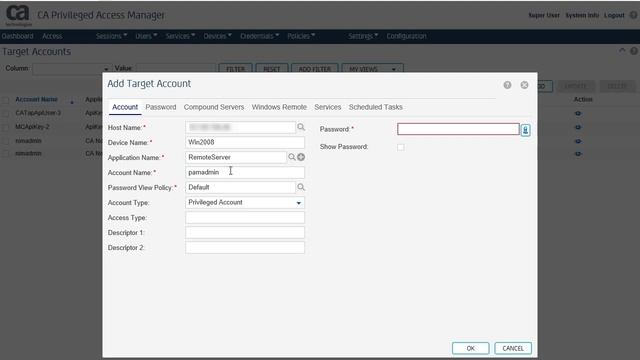Click the Descriptor 1 field
The width and height of the screenshot is (640, 360).
(x=245, y=233)
